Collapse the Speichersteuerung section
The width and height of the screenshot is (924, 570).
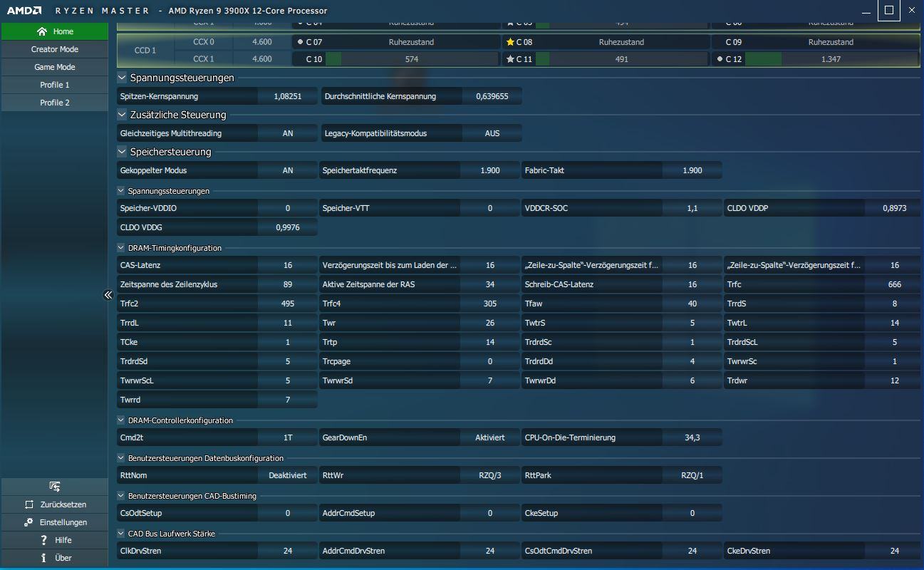click(x=122, y=152)
